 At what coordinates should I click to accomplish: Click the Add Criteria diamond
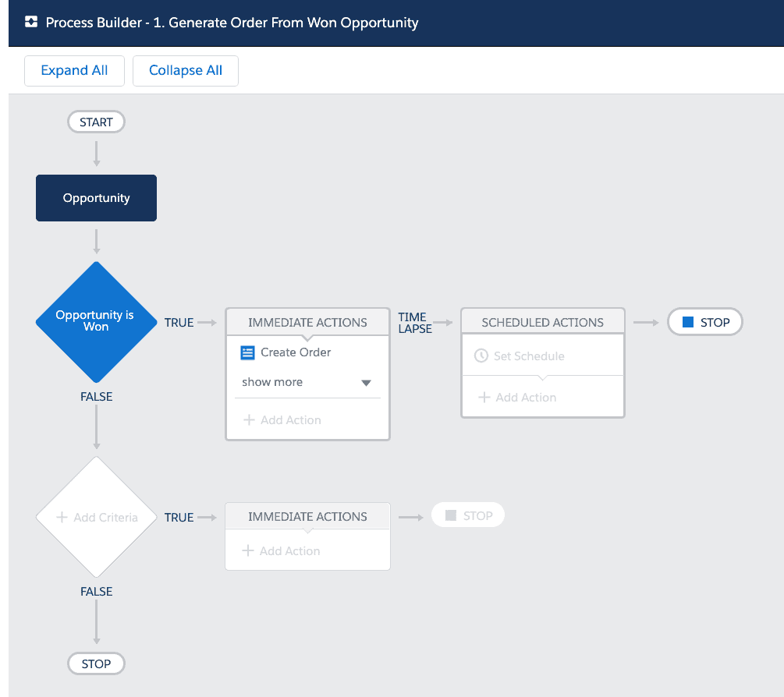point(97,517)
